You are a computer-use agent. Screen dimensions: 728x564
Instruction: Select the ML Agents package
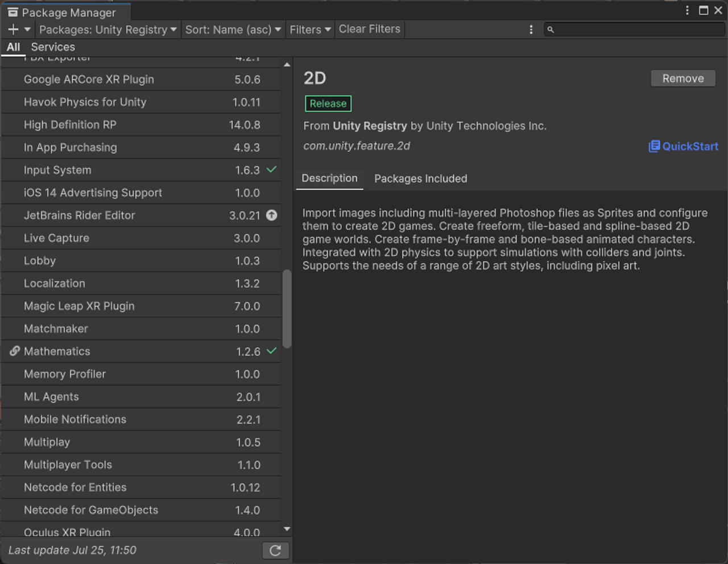tap(141, 397)
